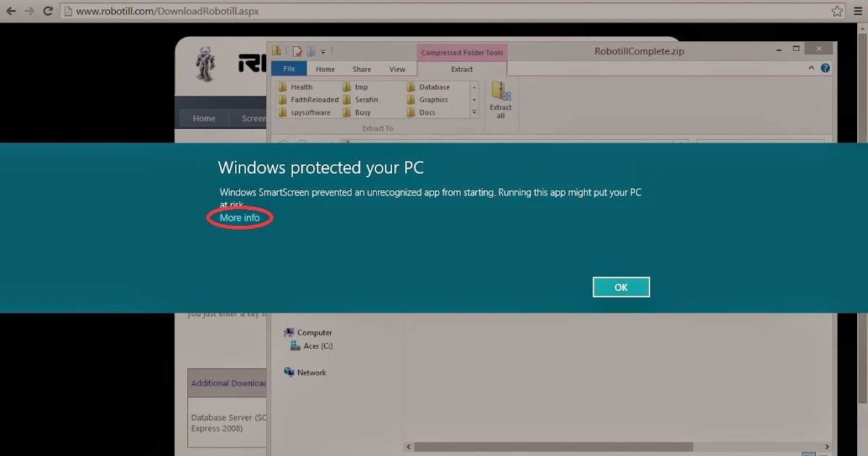This screenshot has height=456, width=868.
Task: Click the Computer icon in navigation pane
Action: (289, 333)
